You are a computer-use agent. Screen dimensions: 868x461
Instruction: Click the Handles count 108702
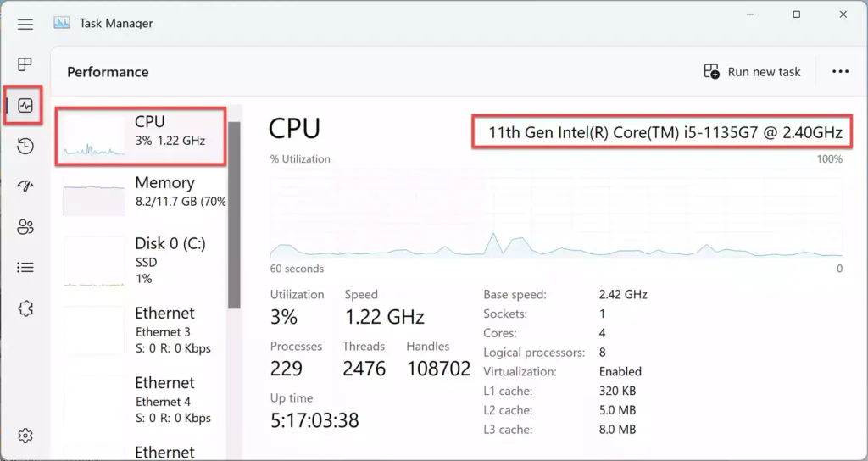coord(438,369)
